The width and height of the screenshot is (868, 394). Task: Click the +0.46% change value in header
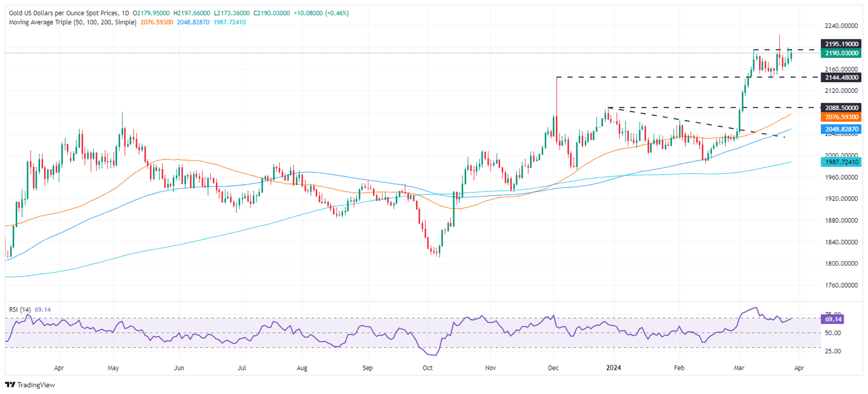point(336,13)
